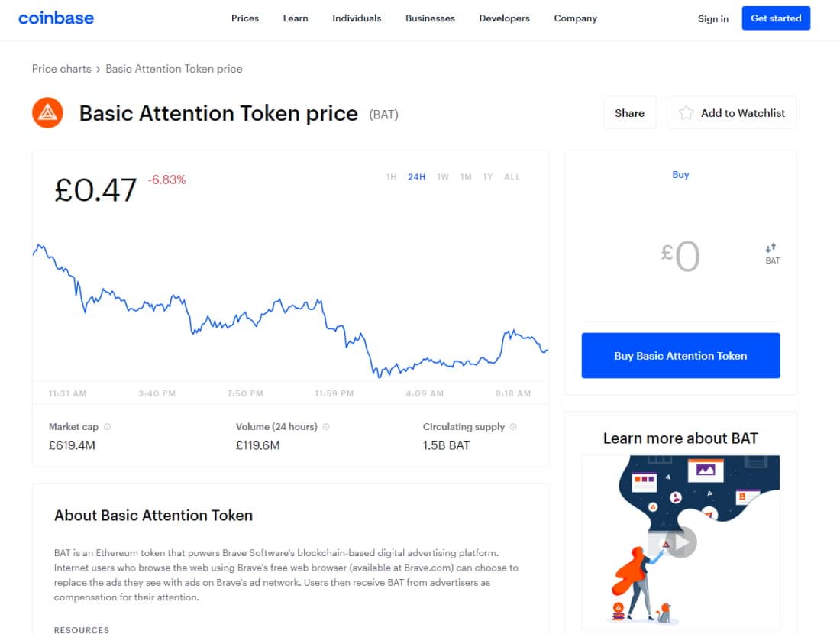Switch the chart to 1W range
840x634 pixels.
(x=442, y=177)
